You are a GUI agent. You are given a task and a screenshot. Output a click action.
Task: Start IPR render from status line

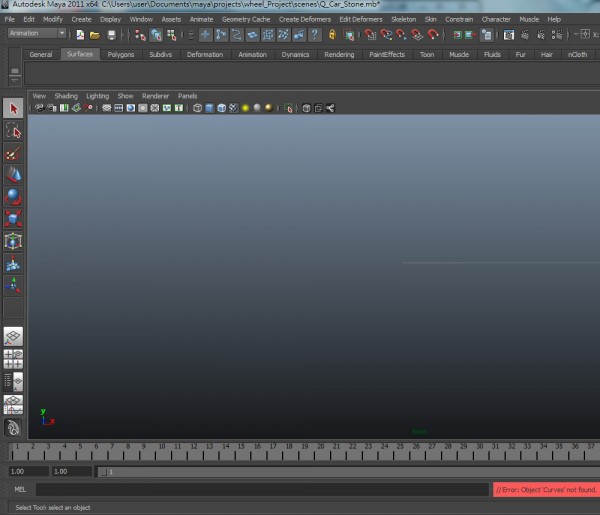tap(541, 35)
